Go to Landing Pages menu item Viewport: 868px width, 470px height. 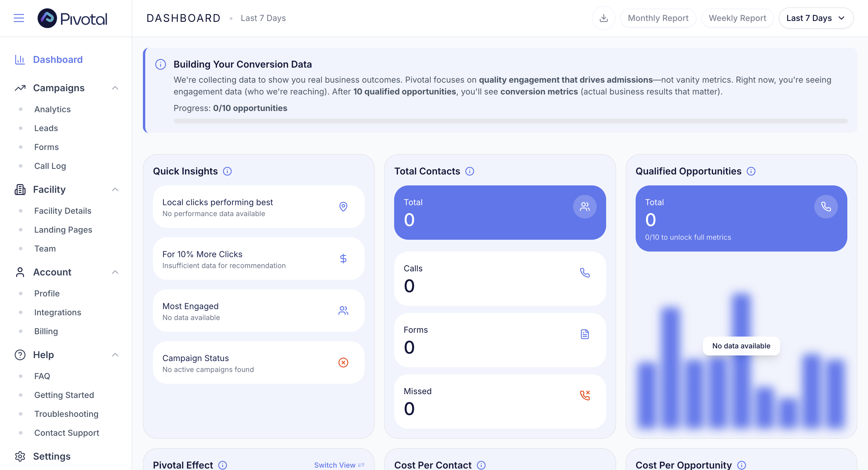63,230
